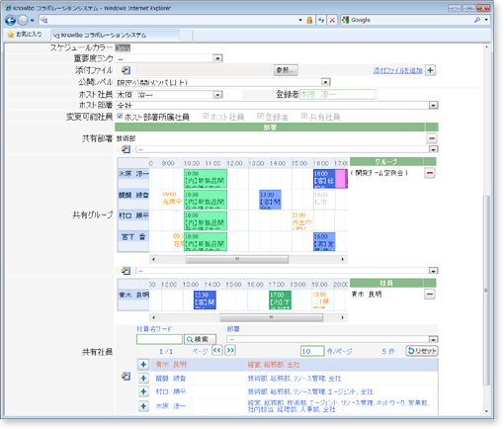Open favorites star お気に入り

(x=25, y=35)
